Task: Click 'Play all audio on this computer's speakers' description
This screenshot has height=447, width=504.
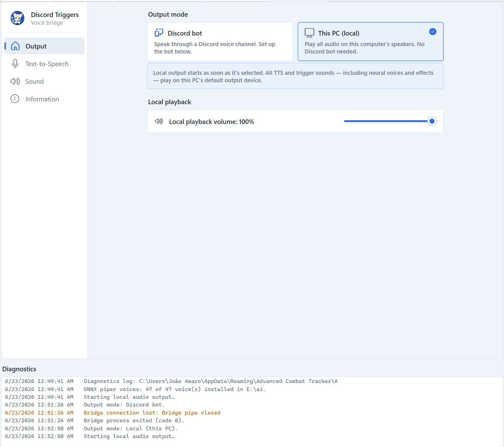Action: 365,48
